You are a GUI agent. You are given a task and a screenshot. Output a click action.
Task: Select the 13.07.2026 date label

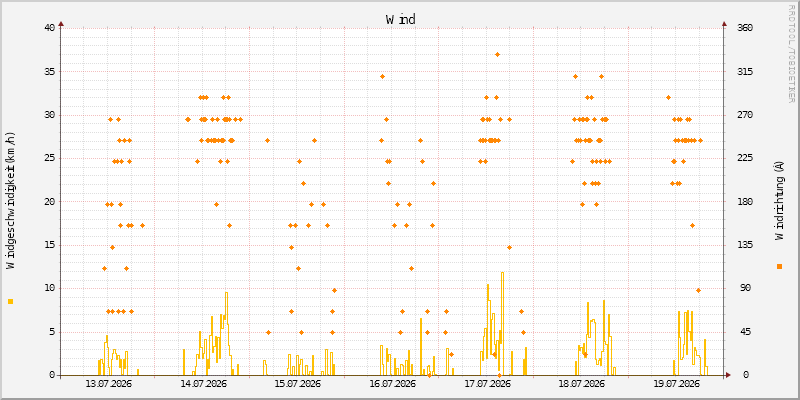point(108,384)
